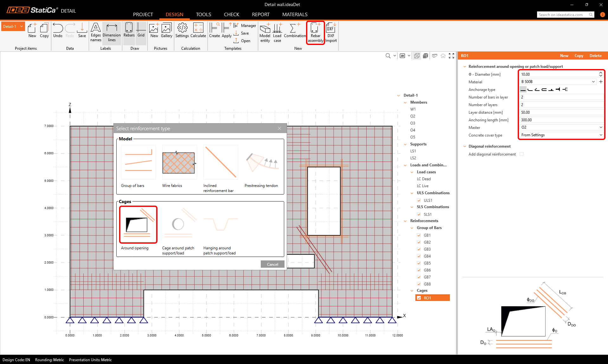Collapse the Supports tree node
This screenshot has width=608, height=364.
(405, 144)
